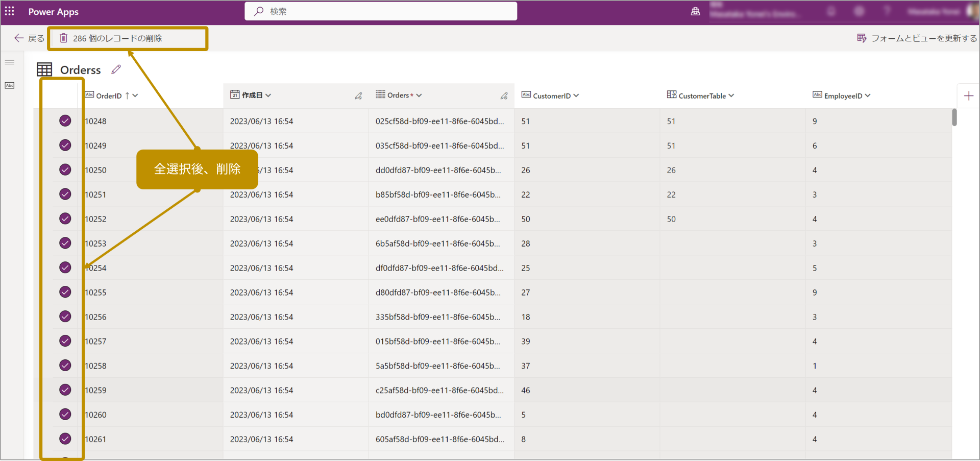Click CustomerID cell 5 in row 10260

tap(523, 415)
